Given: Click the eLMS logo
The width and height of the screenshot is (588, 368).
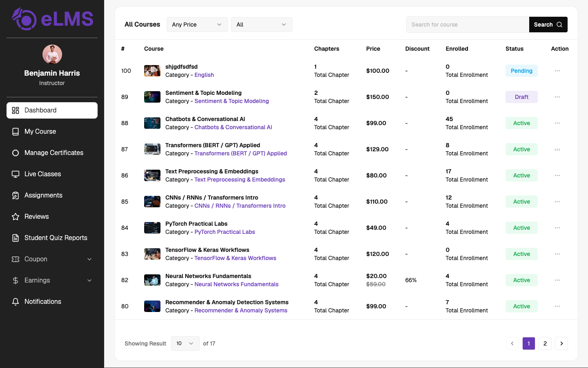Looking at the screenshot, I should [x=52, y=19].
